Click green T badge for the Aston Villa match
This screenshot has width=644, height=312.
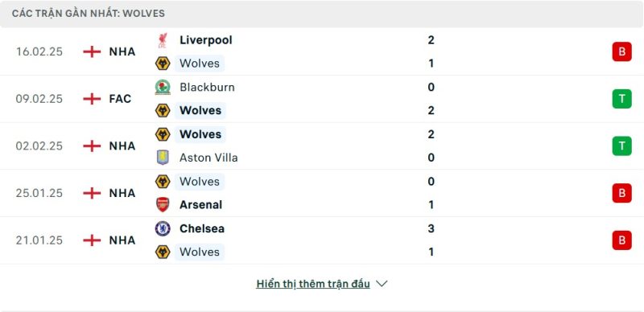pos(621,146)
